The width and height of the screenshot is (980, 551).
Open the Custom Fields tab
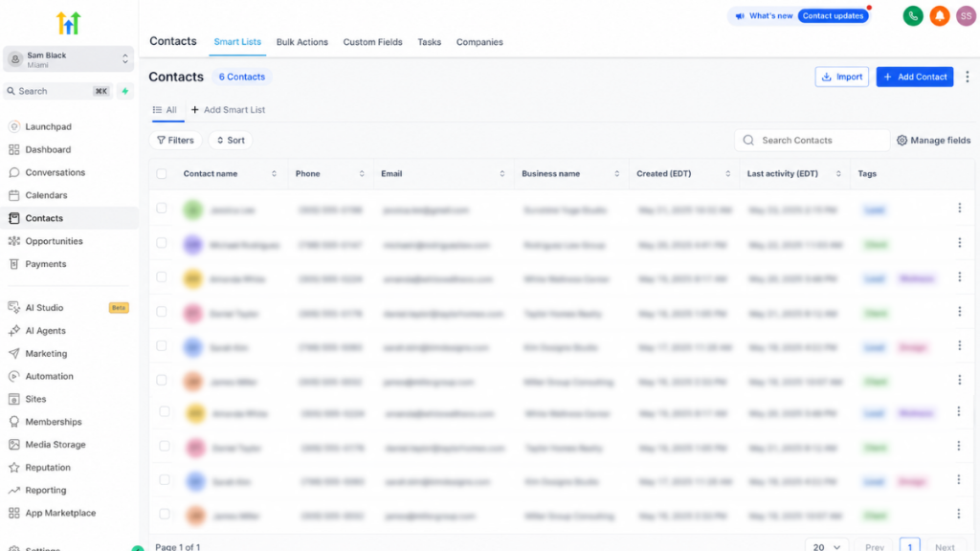point(372,42)
